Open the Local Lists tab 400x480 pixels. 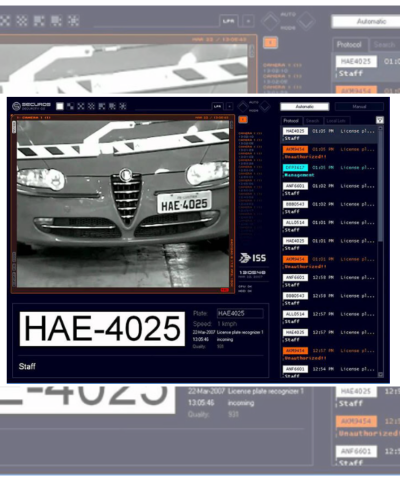coord(336,121)
